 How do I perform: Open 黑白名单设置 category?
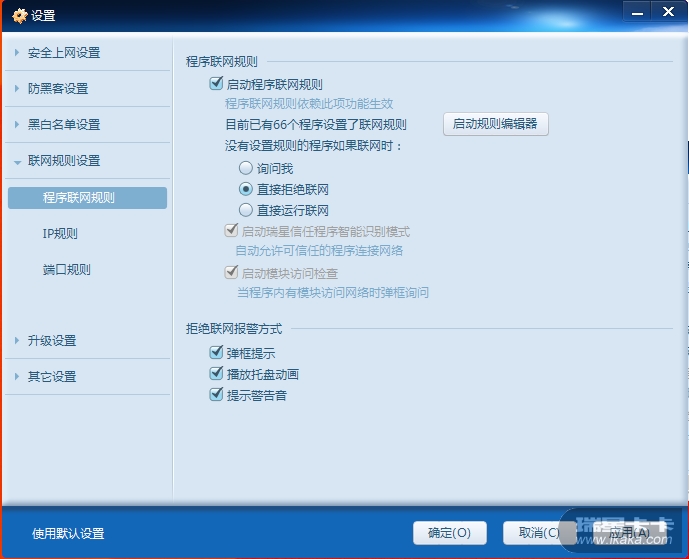pyautogui.click(x=64, y=125)
